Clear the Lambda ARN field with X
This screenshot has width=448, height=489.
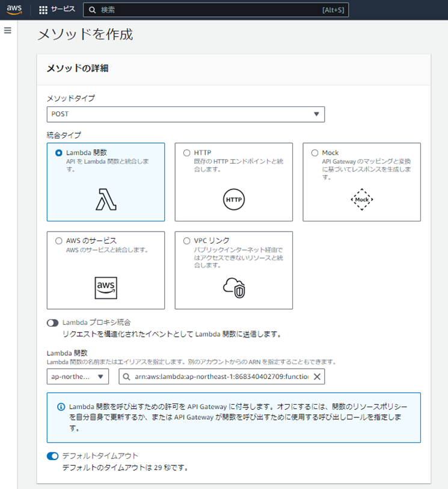317,377
